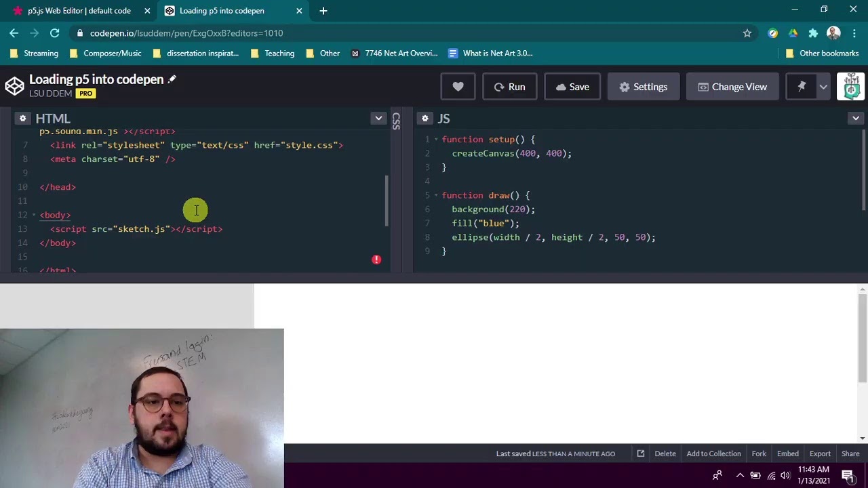Viewport: 868px width, 488px height.
Task: Open 7746 Net Art Overvi... bookmark
Action: point(394,53)
